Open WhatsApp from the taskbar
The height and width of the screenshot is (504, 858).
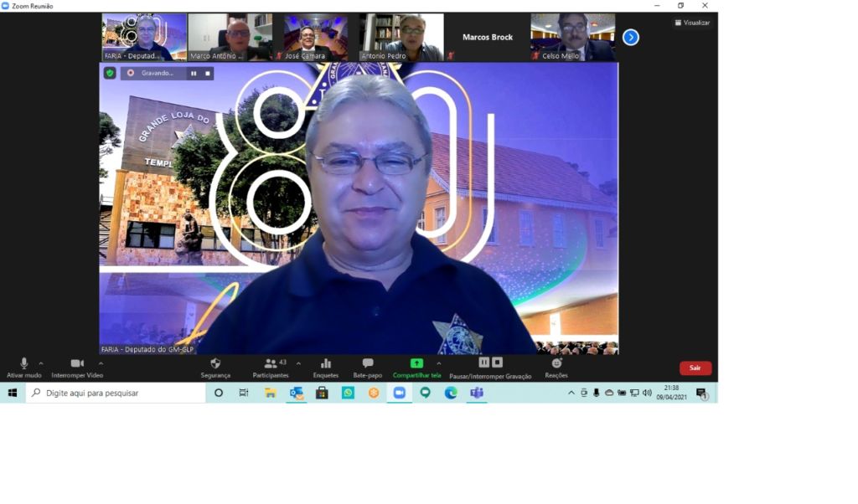click(x=348, y=393)
